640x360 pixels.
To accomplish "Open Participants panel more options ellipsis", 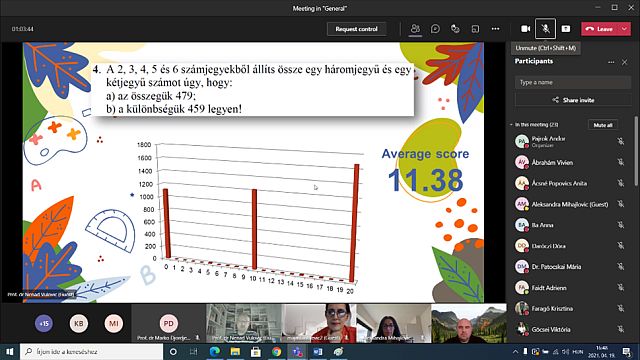I will pyautogui.click(x=611, y=62).
